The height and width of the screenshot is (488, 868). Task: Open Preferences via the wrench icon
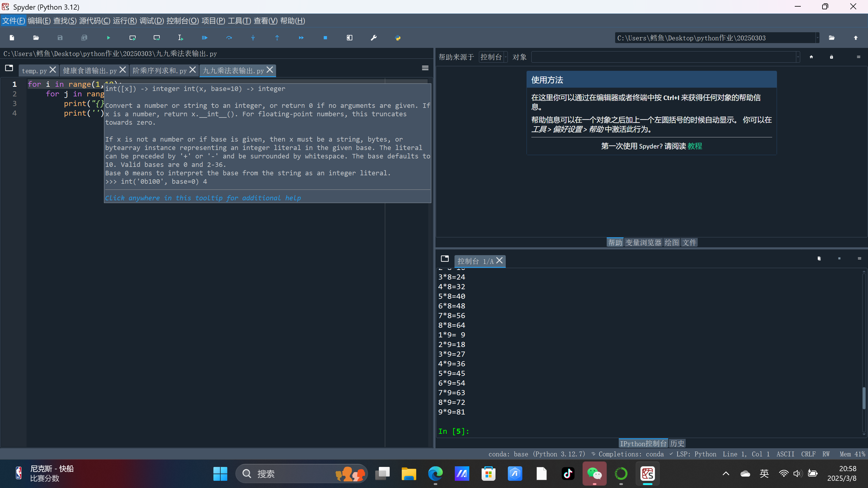[374, 38]
